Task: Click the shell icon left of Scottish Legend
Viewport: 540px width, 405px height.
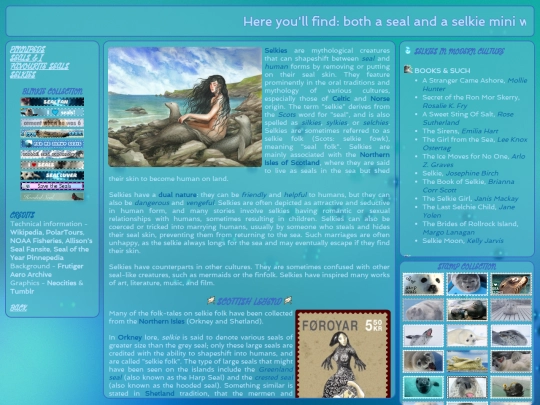Action: (x=211, y=301)
